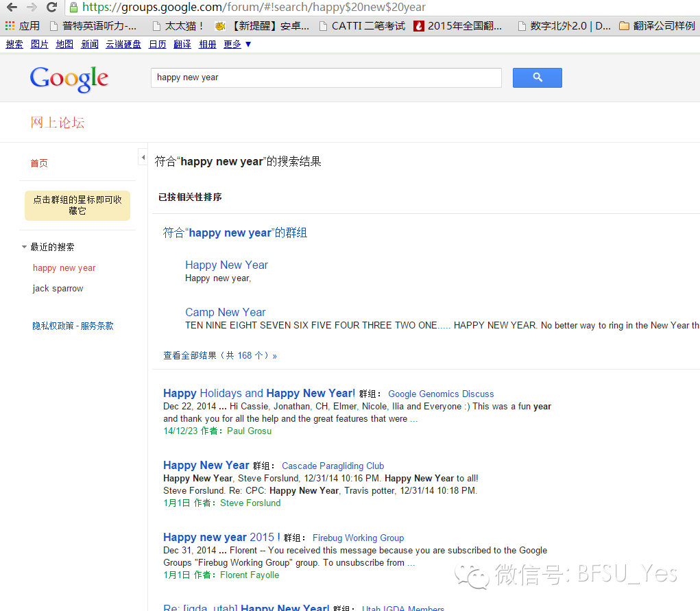The width and height of the screenshot is (700, 611).
Task: Select recent search jack sparrow
Action: (58, 289)
